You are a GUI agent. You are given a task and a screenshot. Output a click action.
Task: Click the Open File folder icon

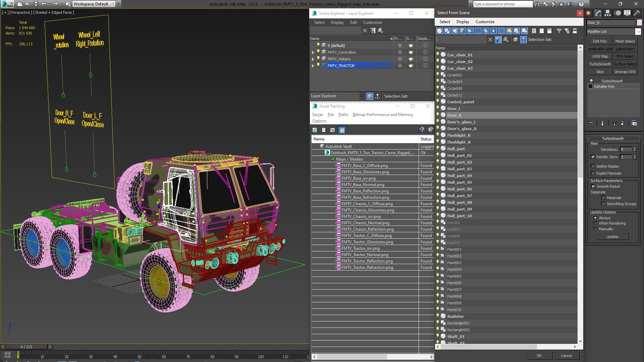[28, 4]
